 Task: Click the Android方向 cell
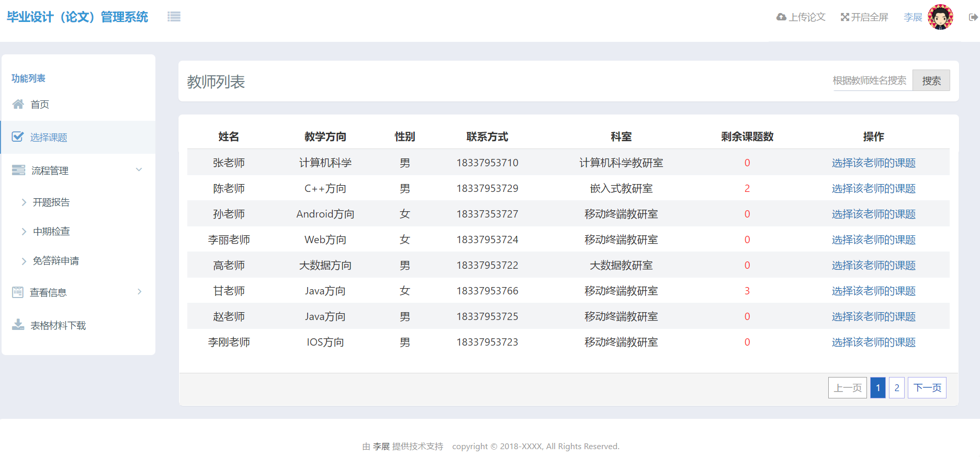(325, 214)
